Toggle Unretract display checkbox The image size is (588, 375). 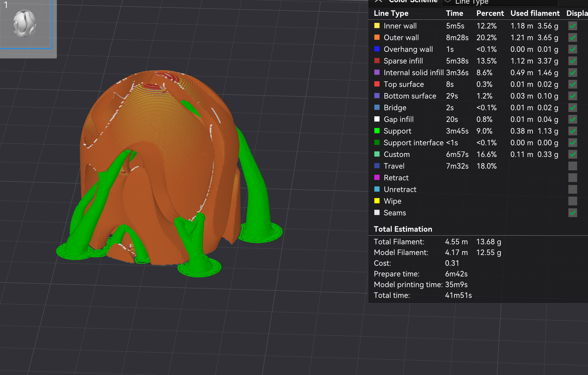[x=572, y=190]
